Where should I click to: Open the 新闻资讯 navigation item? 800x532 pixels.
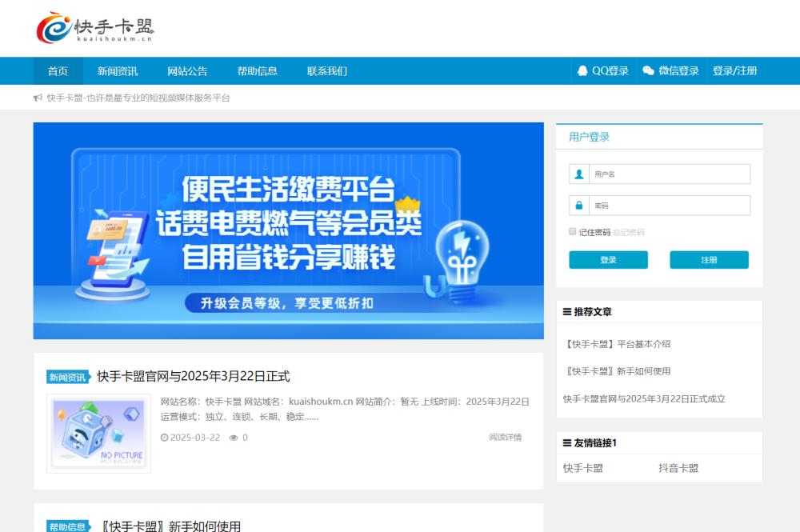(x=118, y=71)
